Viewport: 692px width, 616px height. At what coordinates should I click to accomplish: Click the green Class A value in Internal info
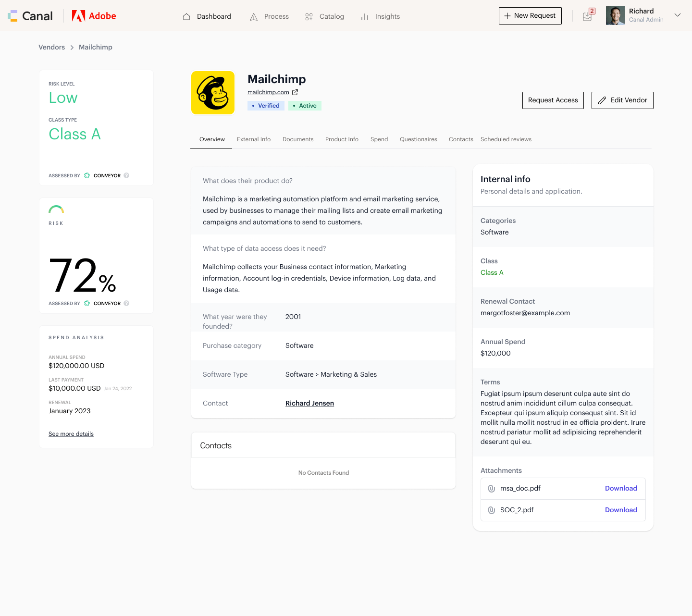492,272
